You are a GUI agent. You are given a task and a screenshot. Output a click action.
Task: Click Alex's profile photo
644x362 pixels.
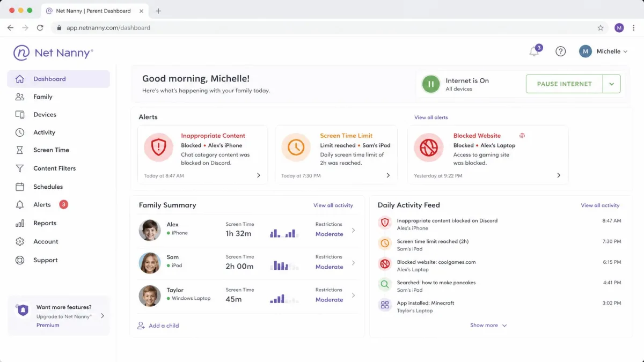point(150,230)
